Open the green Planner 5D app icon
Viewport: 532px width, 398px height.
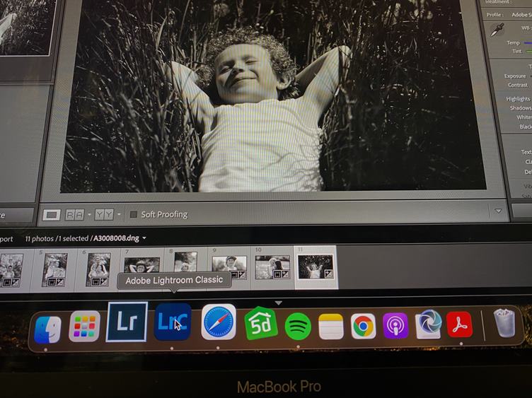[260, 324]
